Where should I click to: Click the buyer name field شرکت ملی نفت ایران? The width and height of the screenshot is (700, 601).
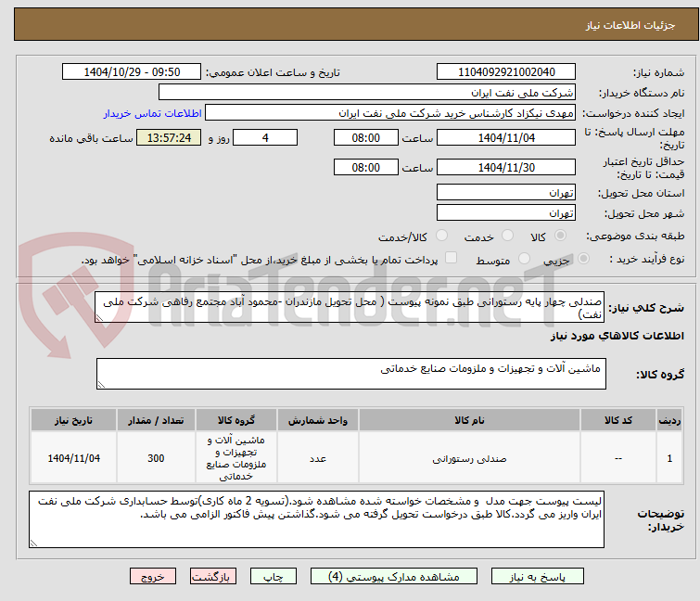[367, 93]
